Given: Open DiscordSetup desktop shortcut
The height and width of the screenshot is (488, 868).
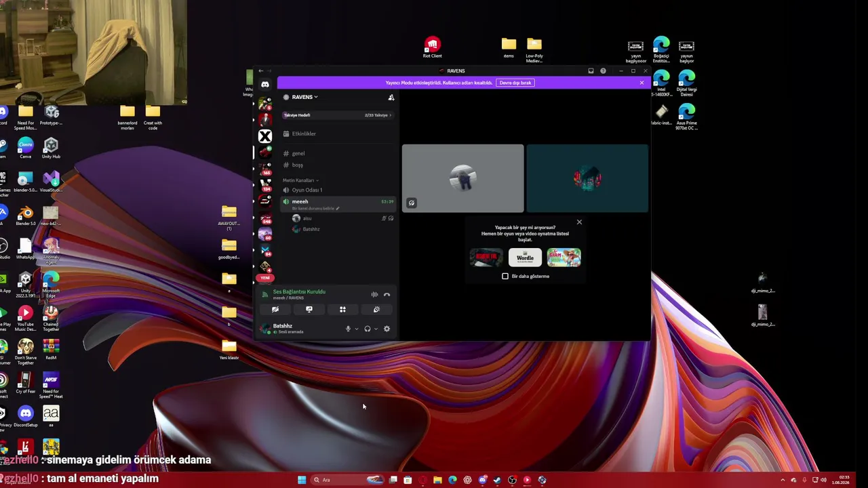Looking at the screenshot, I should point(26,417).
